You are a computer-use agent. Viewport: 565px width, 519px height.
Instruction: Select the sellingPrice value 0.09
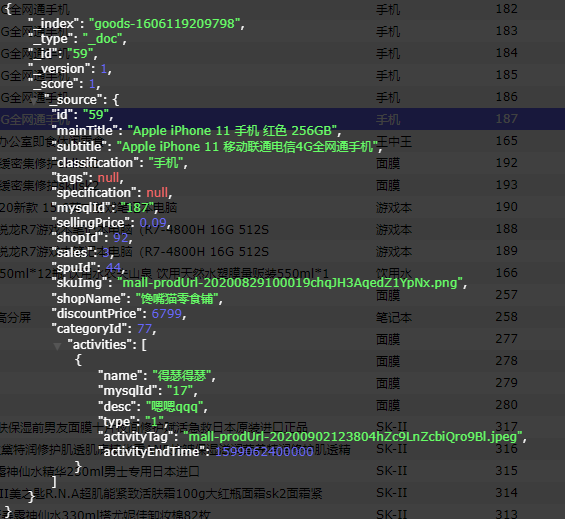(x=153, y=223)
